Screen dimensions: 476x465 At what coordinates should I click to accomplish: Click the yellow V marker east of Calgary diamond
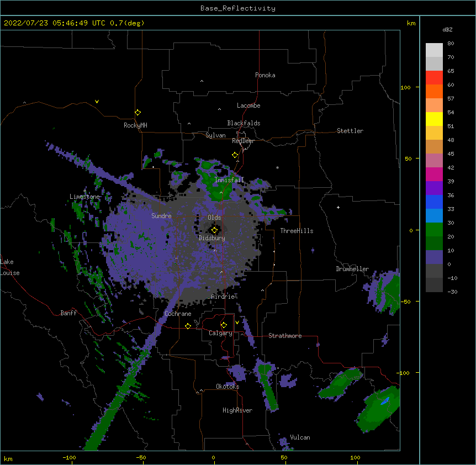(237, 323)
